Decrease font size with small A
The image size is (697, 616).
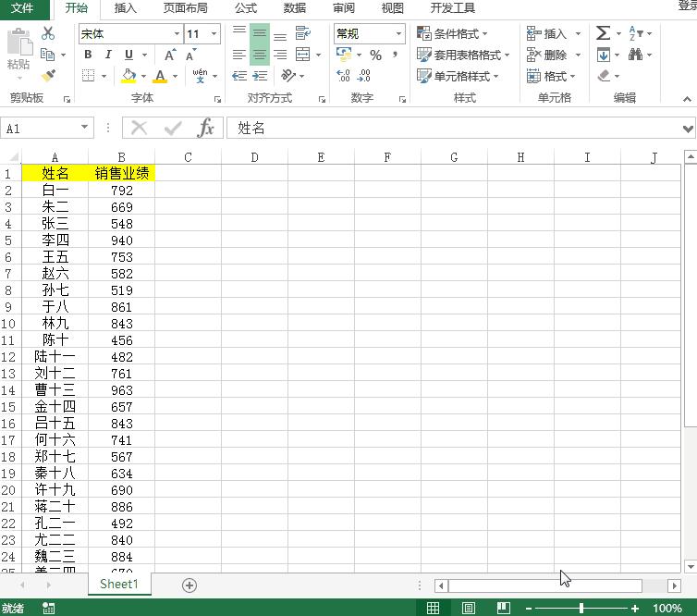pyautogui.click(x=190, y=55)
